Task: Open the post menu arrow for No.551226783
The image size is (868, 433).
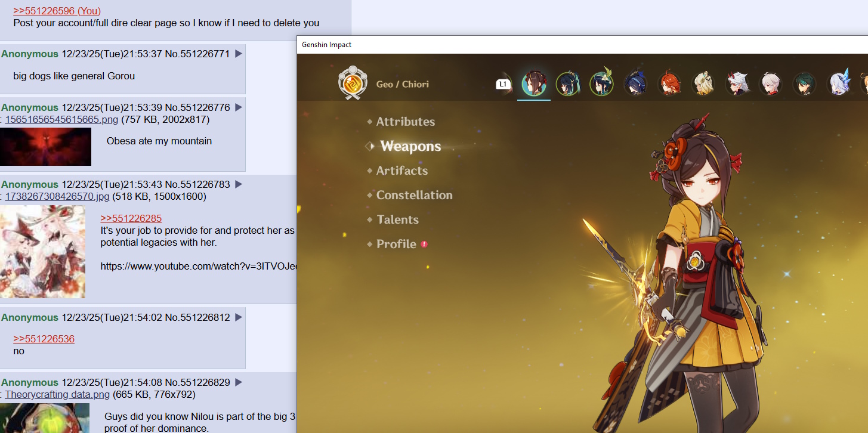Action: coord(239,184)
